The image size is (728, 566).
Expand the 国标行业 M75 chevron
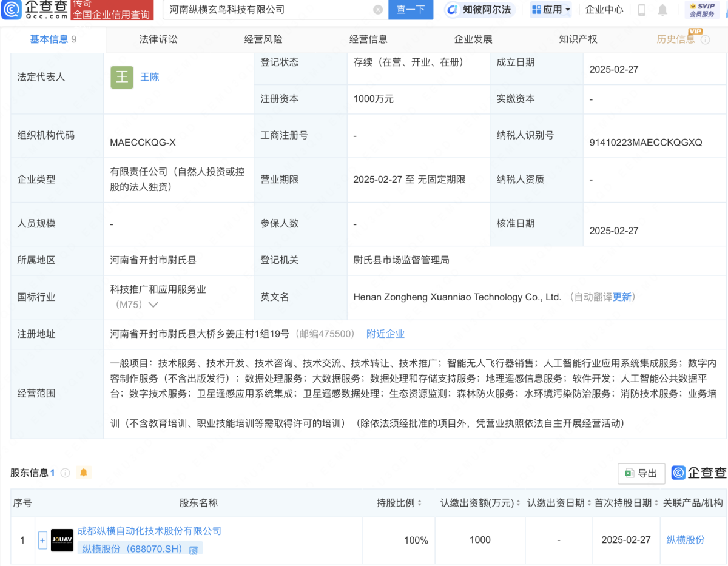(x=153, y=305)
